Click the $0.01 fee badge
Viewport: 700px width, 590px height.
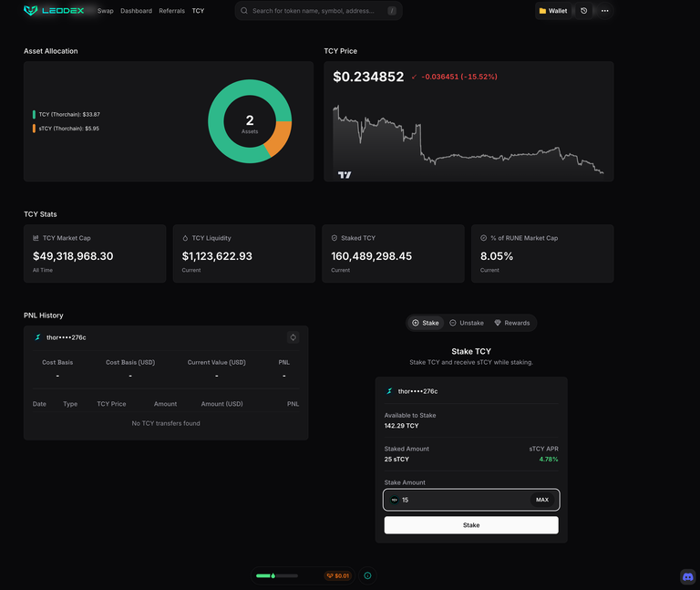point(338,575)
